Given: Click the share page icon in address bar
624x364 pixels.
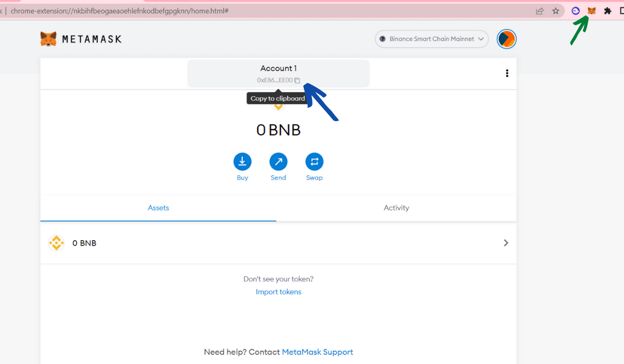Looking at the screenshot, I should (540, 10).
